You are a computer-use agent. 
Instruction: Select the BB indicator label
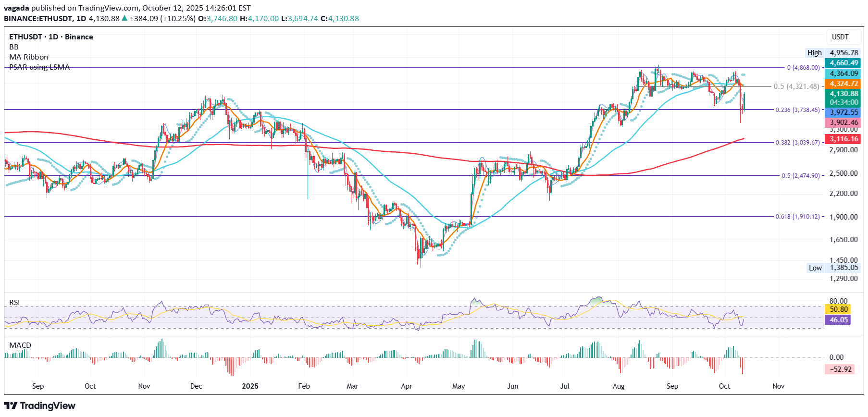point(14,47)
